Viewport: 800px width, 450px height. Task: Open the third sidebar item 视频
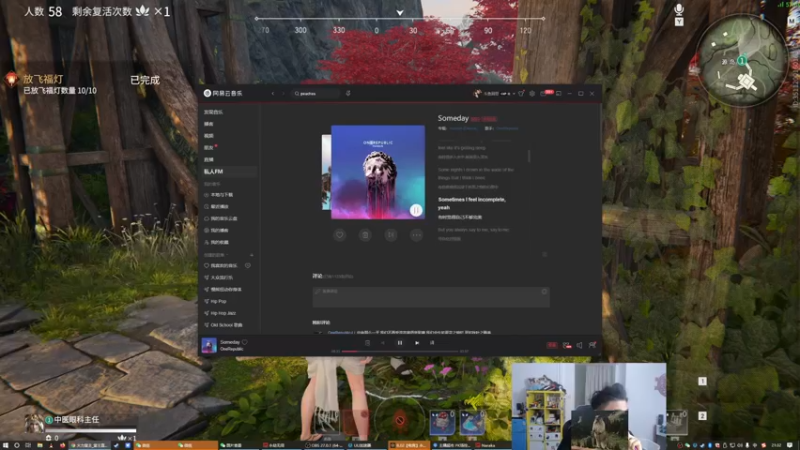209,136
